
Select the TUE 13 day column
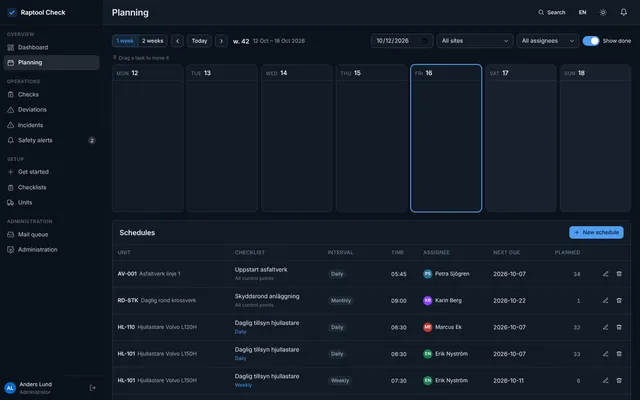point(222,138)
